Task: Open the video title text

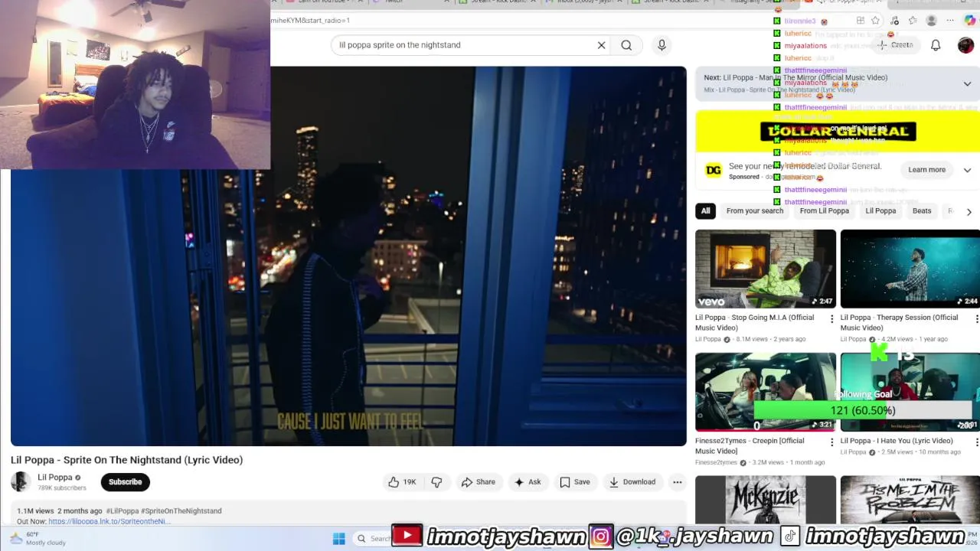Action: 126,460
